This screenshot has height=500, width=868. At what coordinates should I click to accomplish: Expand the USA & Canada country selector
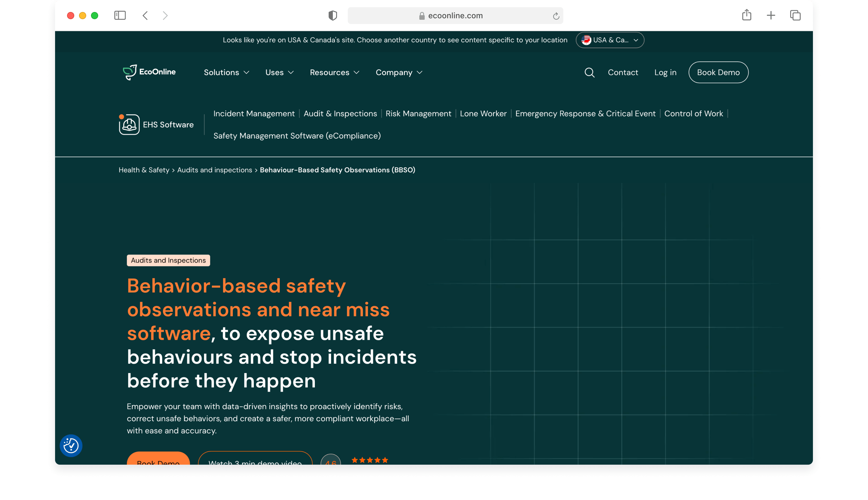pyautogui.click(x=610, y=40)
